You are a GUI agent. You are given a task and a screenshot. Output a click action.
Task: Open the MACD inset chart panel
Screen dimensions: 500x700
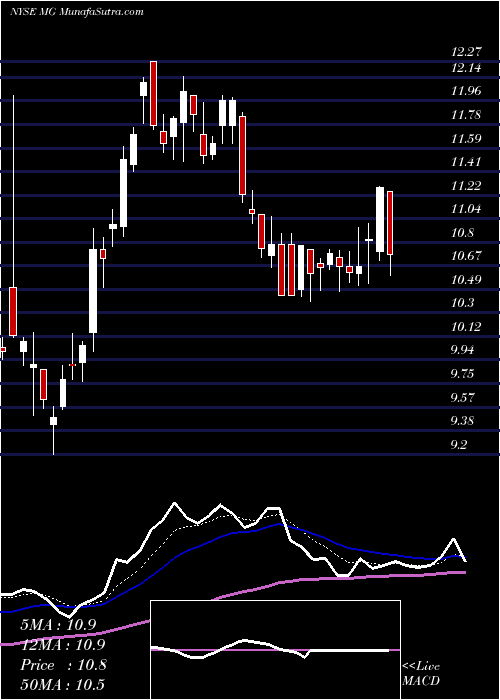(x=275, y=650)
